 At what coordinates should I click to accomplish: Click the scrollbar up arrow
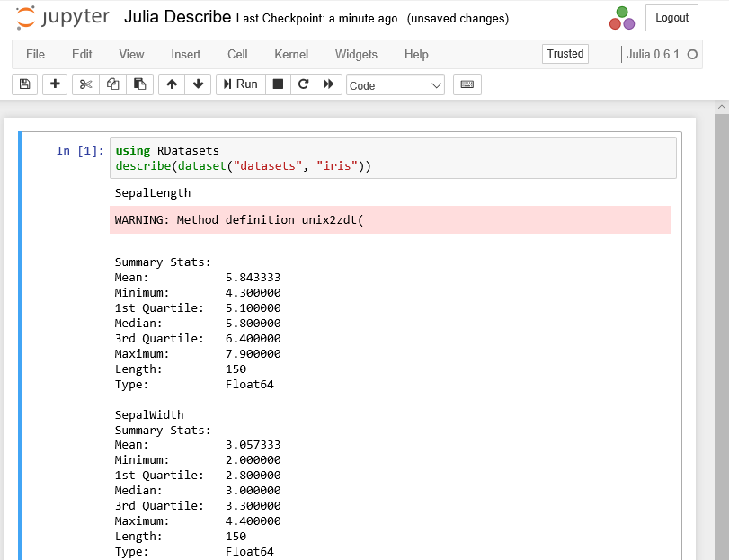click(722, 107)
